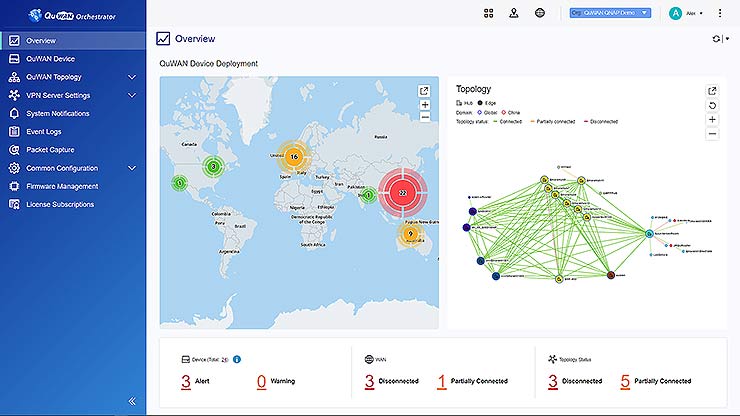The height and width of the screenshot is (416, 740).
Task: Zoom in on the world map
Action: click(x=425, y=104)
